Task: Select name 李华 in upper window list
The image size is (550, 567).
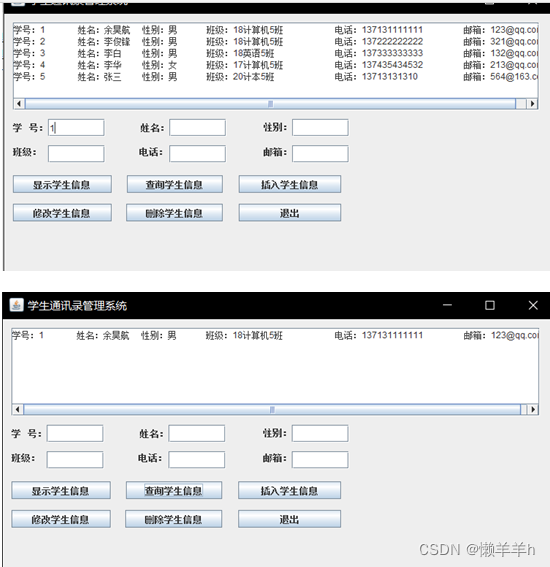Action: pyautogui.click(x=112, y=65)
